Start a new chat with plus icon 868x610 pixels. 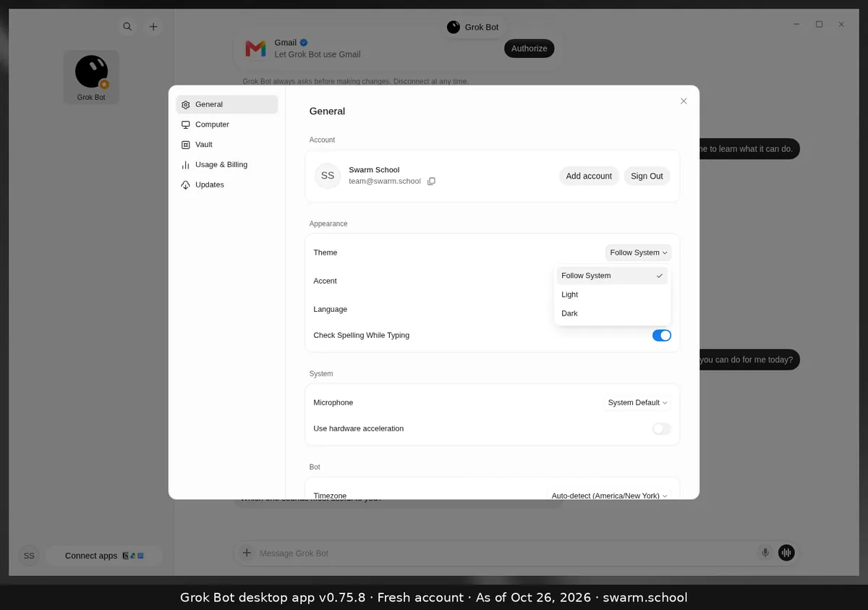tap(153, 27)
